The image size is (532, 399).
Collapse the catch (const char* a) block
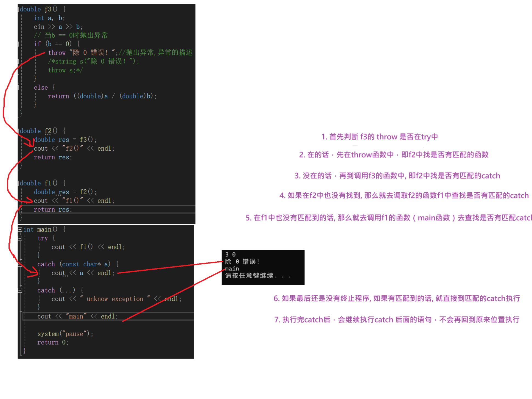tap(20, 264)
